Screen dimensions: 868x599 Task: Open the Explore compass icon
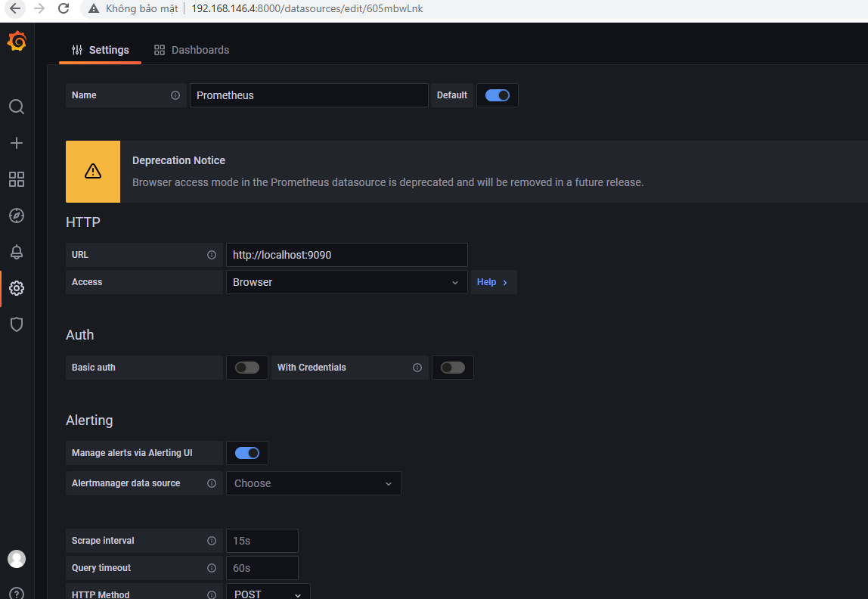(x=17, y=216)
